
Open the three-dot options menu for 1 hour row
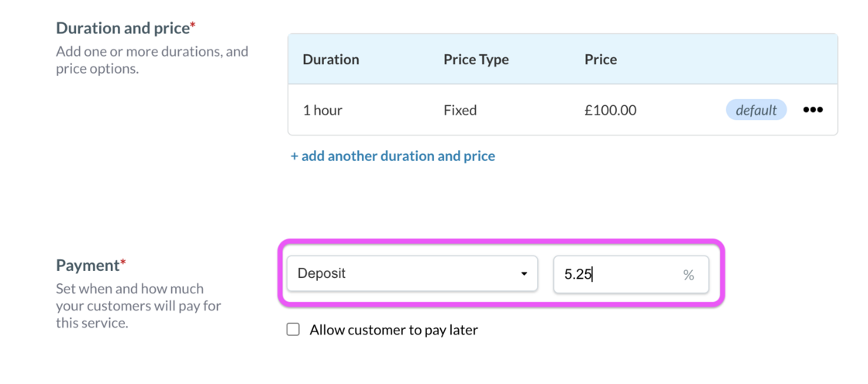point(812,110)
